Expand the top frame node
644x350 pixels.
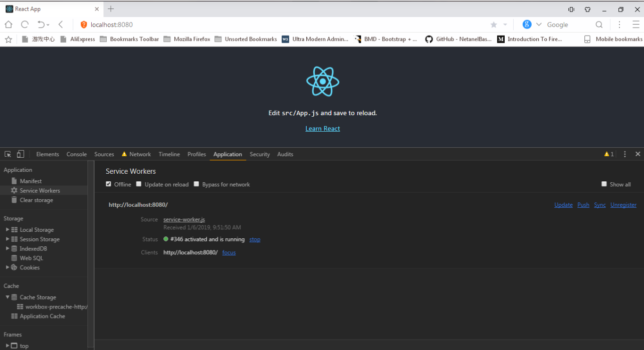[8, 346]
